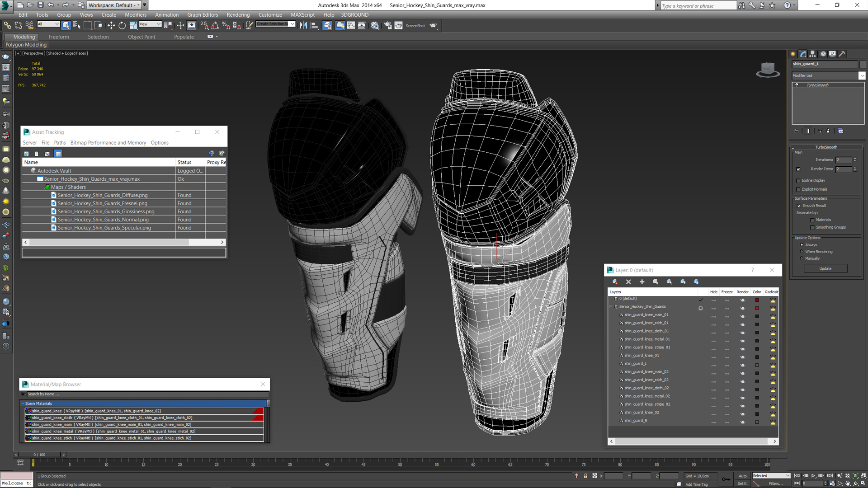The image size is (868, 488).
Task: Open the Material Editor icon
Action: click(375, 26)
